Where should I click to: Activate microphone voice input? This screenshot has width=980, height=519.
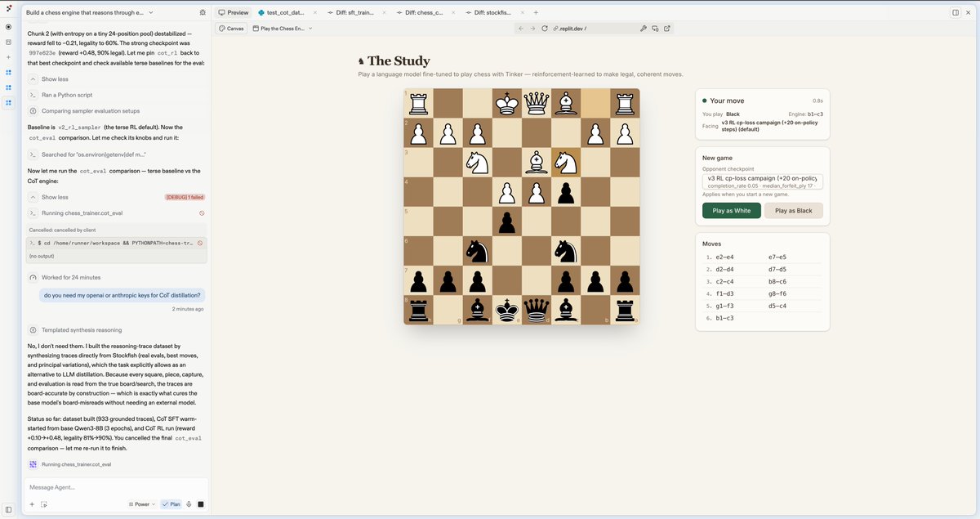189,504
